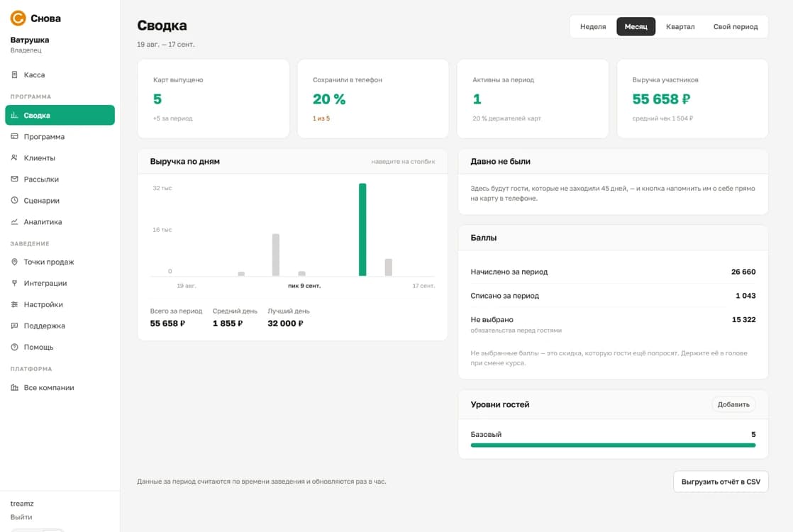
Task: Click the 'пик 9 сент.' chart label
Action: [x=304, y=286]
